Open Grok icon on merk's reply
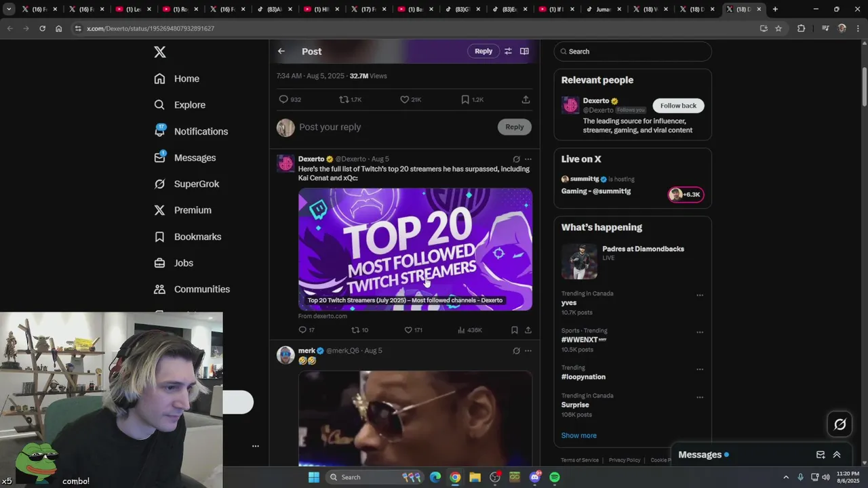Viewport: 868px width, 488px height. pyautogui.click(x=516, y=351)
